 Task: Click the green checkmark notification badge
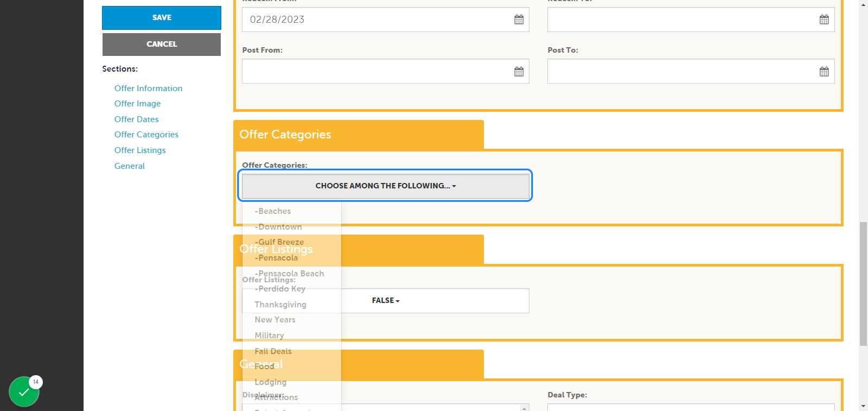(x=24, y=391)
